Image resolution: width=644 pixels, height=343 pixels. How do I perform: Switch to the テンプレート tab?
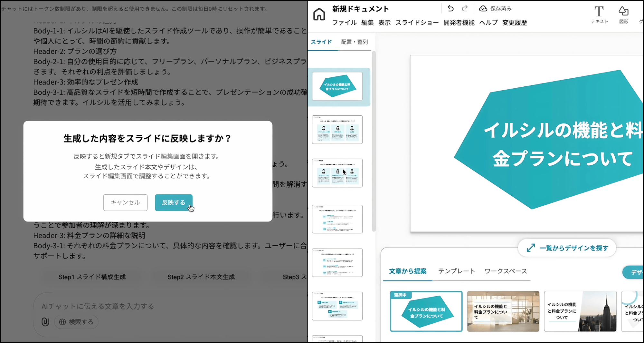[x=456, y=271]
